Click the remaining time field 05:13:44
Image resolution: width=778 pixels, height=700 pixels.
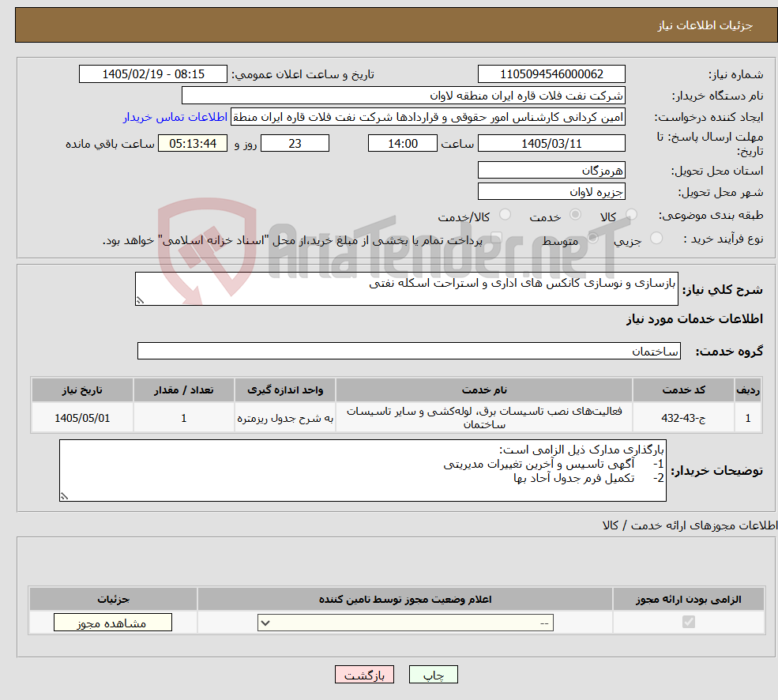pyautogui.click(x=193, y=144)
